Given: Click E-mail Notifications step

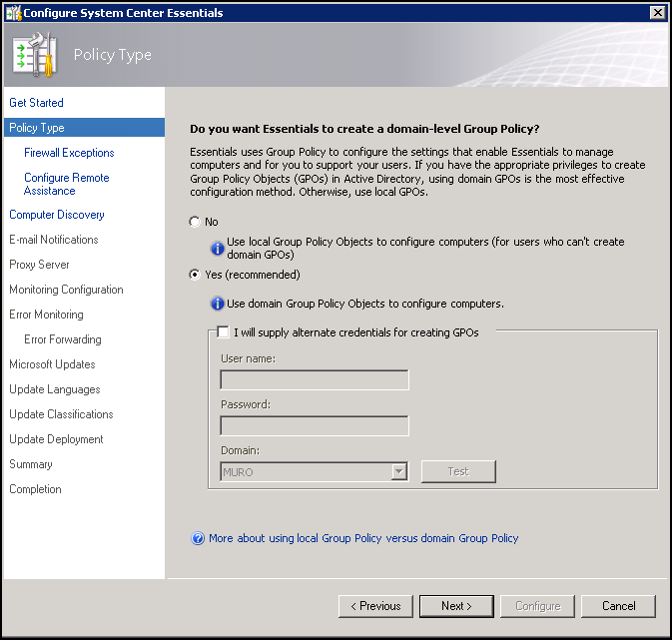Looking at the screenshot, I should (x=54, y=240).
